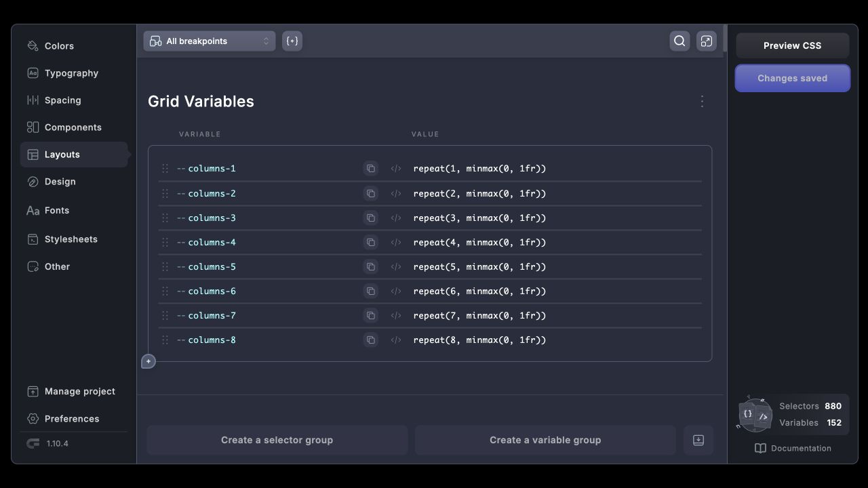Click code icon for columns-3 row
This screenshot has height=488, width=868.
click(396, 218)
